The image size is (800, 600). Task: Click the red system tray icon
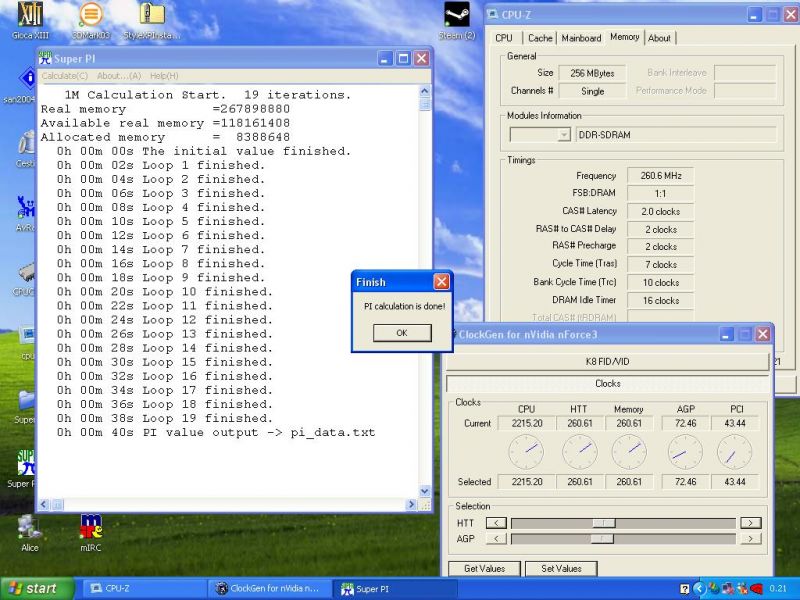(756, 589)
